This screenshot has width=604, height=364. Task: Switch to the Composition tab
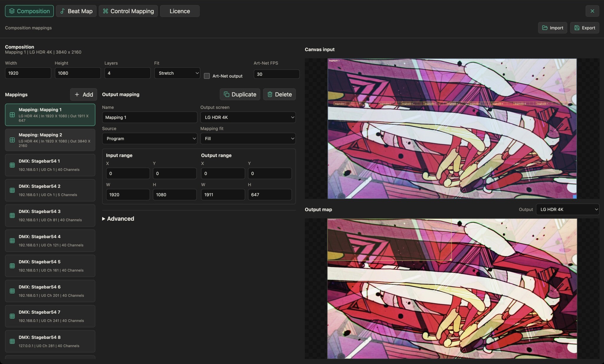tap(29, 11)
